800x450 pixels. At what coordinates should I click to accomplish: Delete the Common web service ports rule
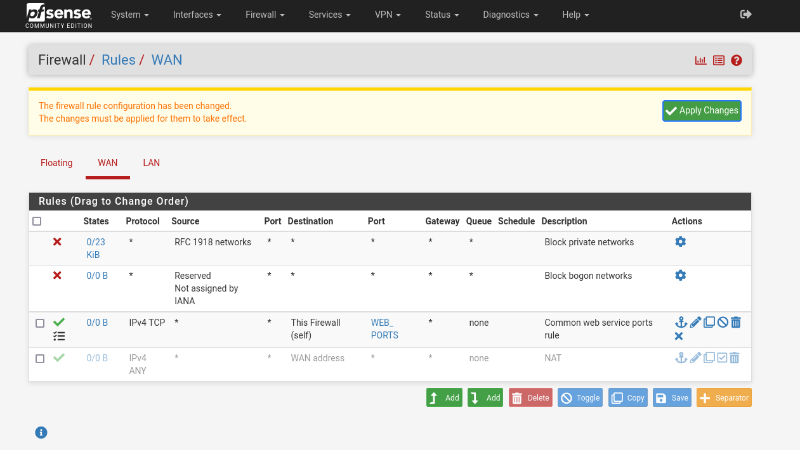[736, 322]
